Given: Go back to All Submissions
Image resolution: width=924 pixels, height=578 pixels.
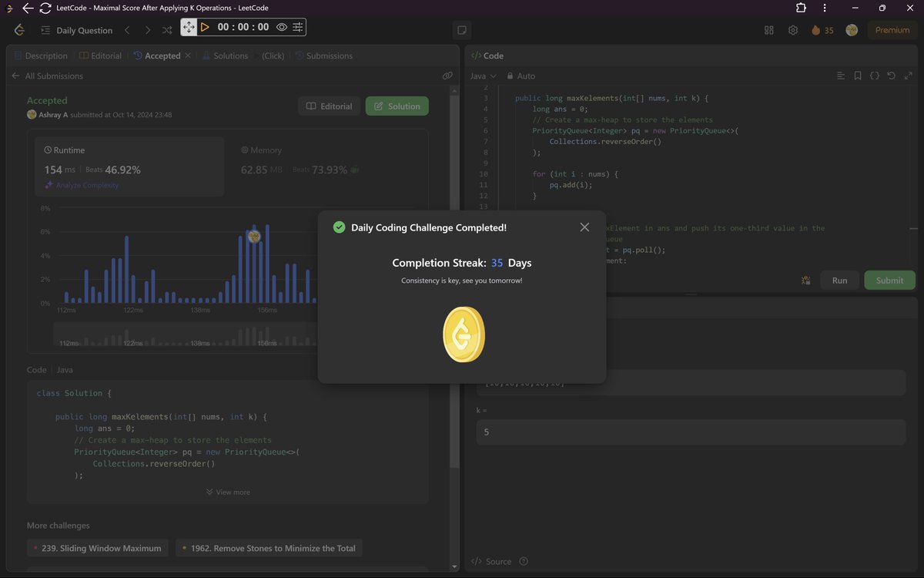Looking at the screenshot, I should (x=47, y=76).
